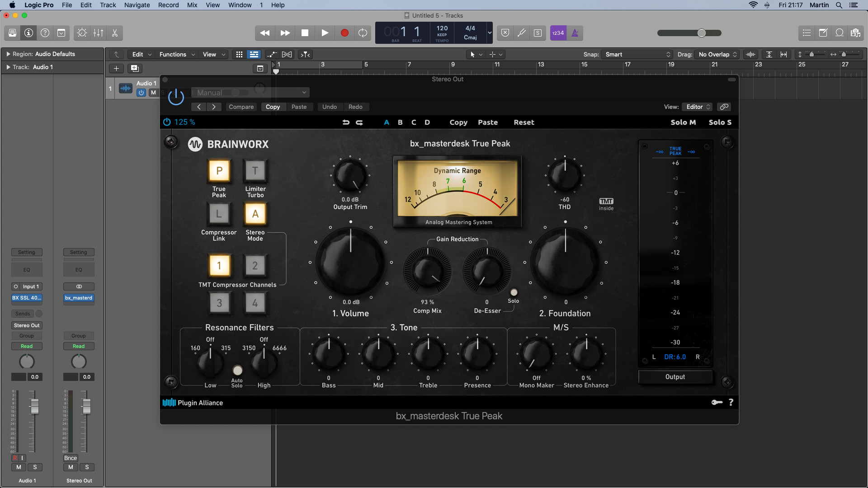Open the Manual automation dropdown
The width and height of the screenshot is (868, 488).
[303, 92]
